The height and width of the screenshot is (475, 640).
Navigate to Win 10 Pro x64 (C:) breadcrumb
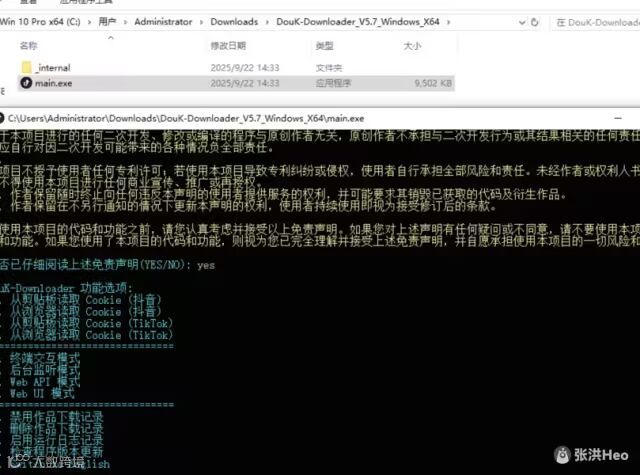(x=40, y=22)
